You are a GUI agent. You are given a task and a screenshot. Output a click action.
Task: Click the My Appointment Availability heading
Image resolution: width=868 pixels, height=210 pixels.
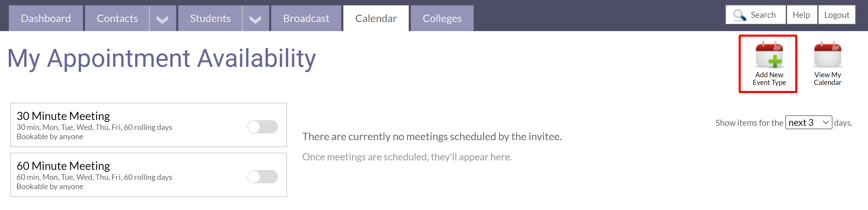point(161,58)
